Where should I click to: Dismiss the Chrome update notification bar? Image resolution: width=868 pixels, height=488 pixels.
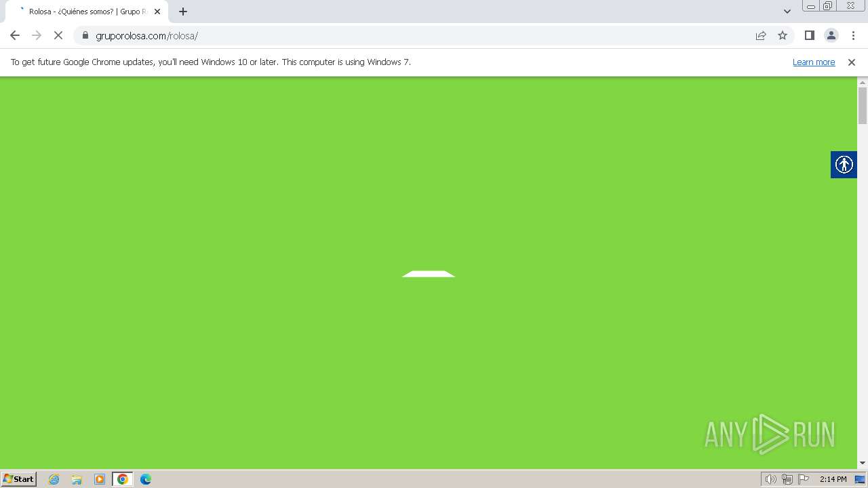pos(852,62)
